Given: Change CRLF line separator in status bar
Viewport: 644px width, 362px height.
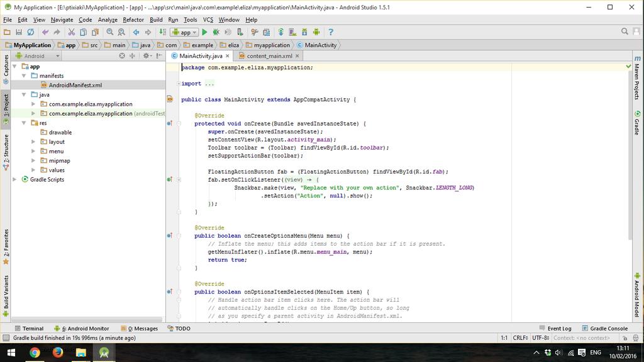Looking at the screenshot, I should point(520,338).
